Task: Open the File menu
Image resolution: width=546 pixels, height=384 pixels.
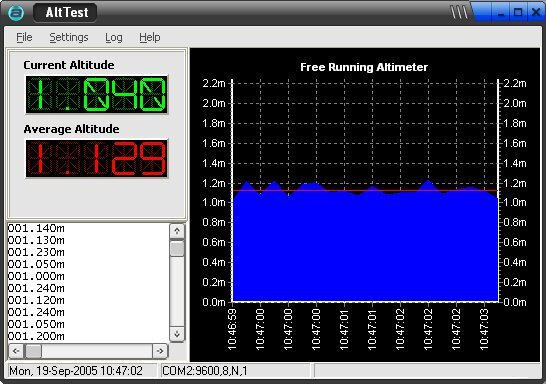Action: (x=24, y=37)
